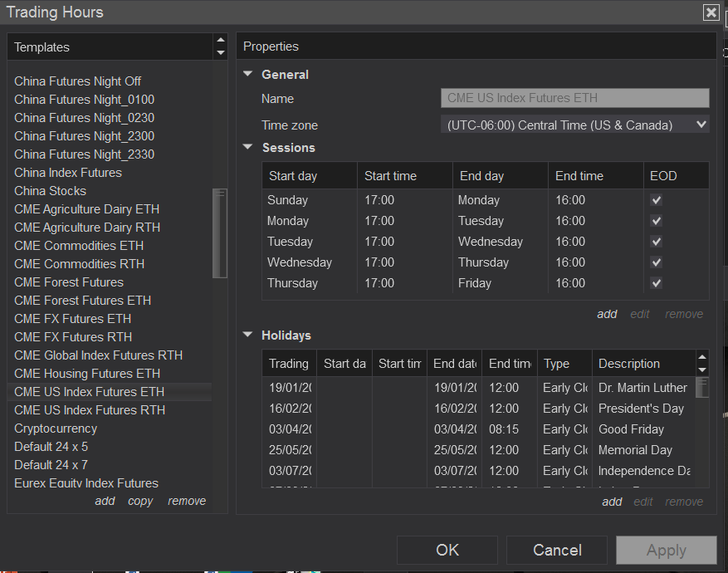Click copy link under Templates list
The height and width of the screenshot is (573, 728).
pos(140,501)
